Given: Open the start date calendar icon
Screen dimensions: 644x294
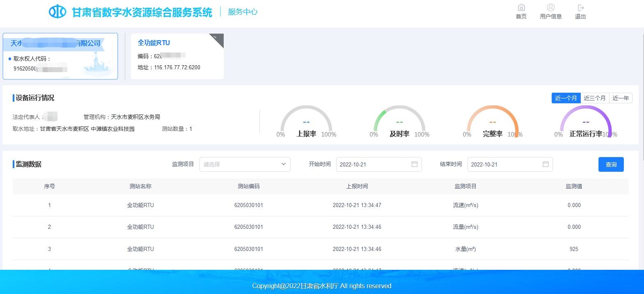Looking at the screenshot, I should pyautogui.click(x=415, y=164).
